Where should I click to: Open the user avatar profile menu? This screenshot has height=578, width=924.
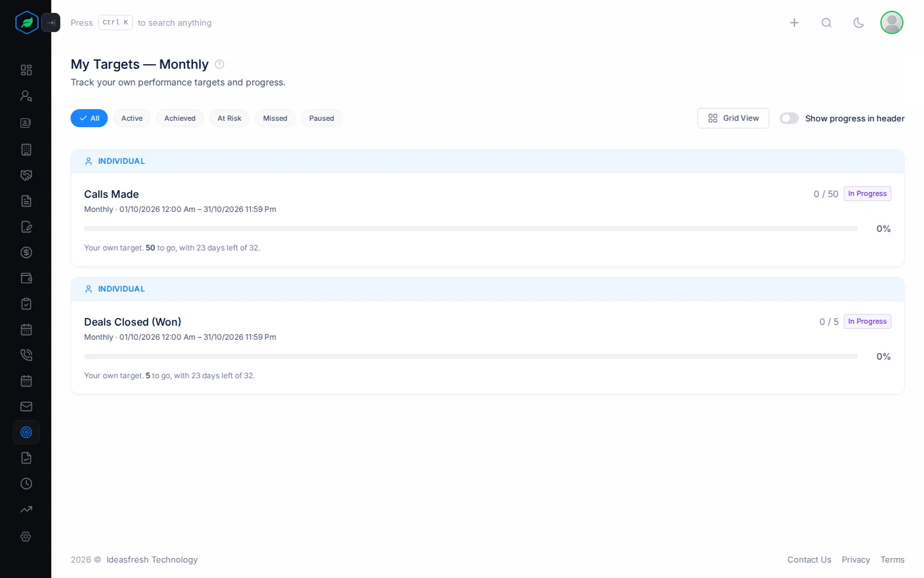(x=892, y=22)
